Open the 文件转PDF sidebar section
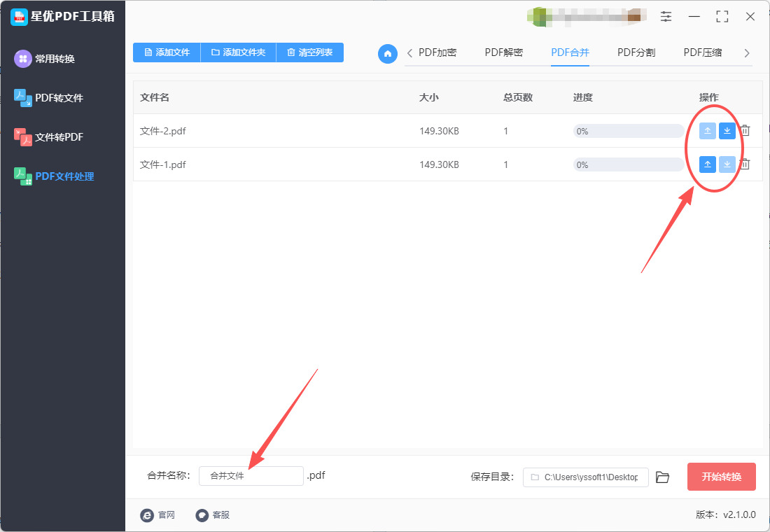The height and width of the screenshot is (532, 770). 48,137
